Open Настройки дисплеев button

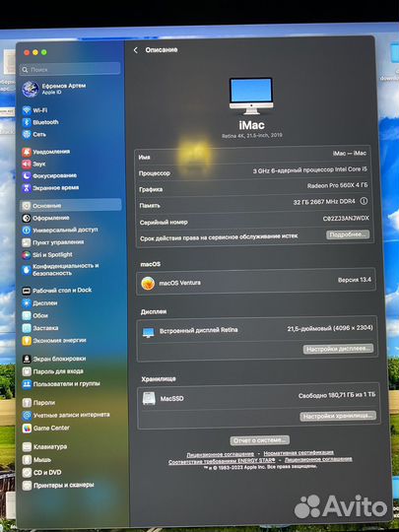(x=338, y=349)
